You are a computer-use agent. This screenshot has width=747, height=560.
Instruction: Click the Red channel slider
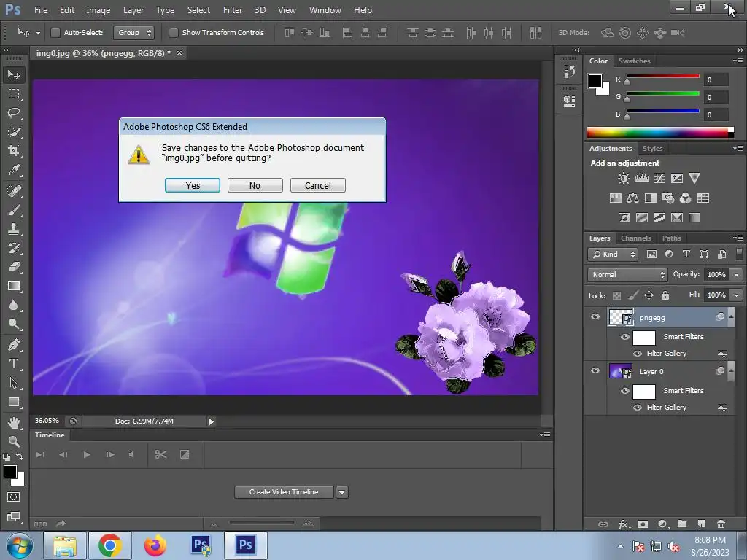[662, 77]
